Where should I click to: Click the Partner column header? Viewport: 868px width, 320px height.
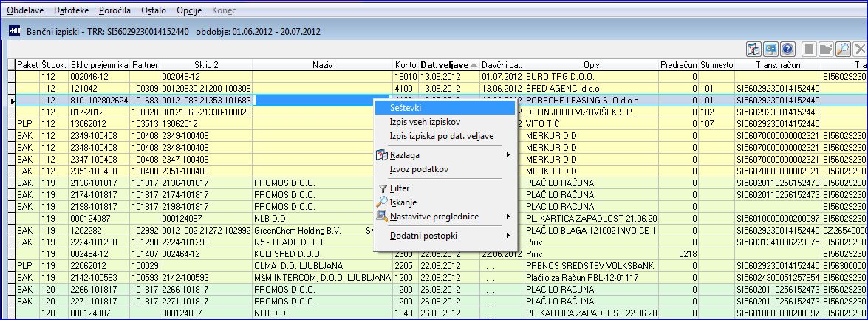[x=145, y=65]
